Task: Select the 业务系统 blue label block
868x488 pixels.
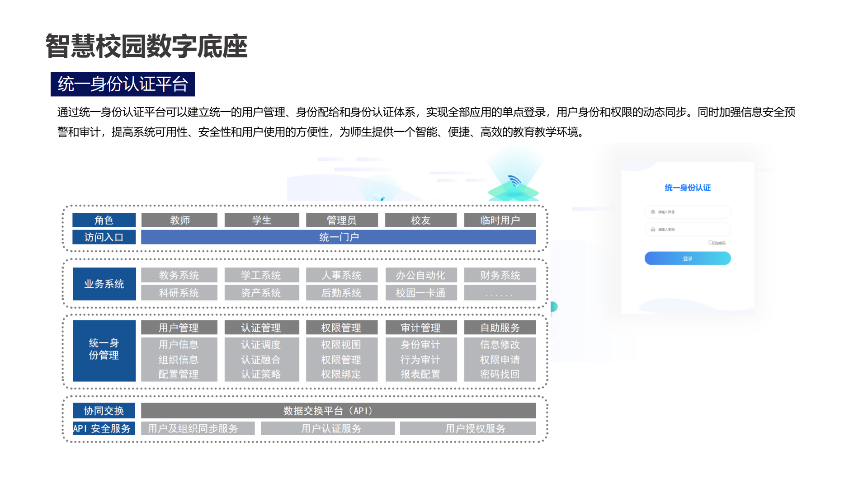Action: coord(104,284)
